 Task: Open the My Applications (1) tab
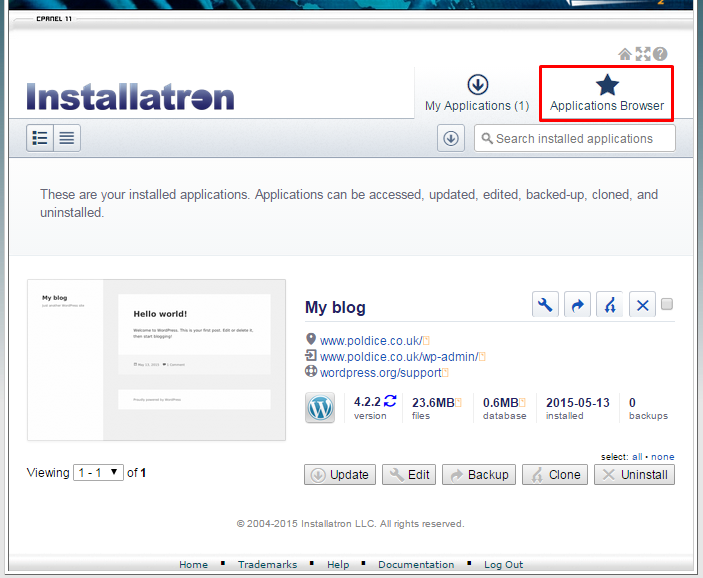[477, 93]
